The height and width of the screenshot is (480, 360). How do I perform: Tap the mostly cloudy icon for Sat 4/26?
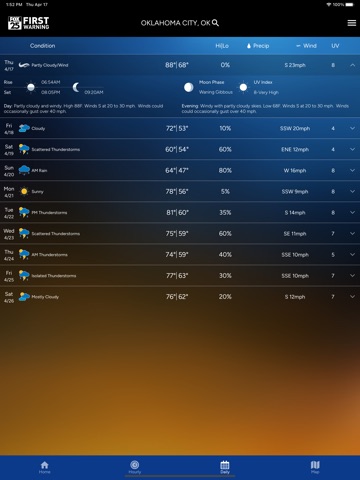(24, 296)
